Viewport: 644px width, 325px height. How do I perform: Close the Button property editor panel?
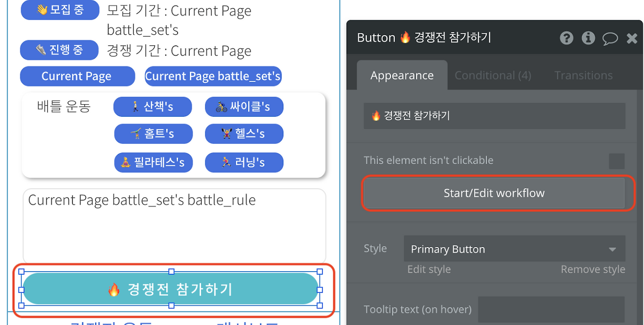tap(632, 38)
